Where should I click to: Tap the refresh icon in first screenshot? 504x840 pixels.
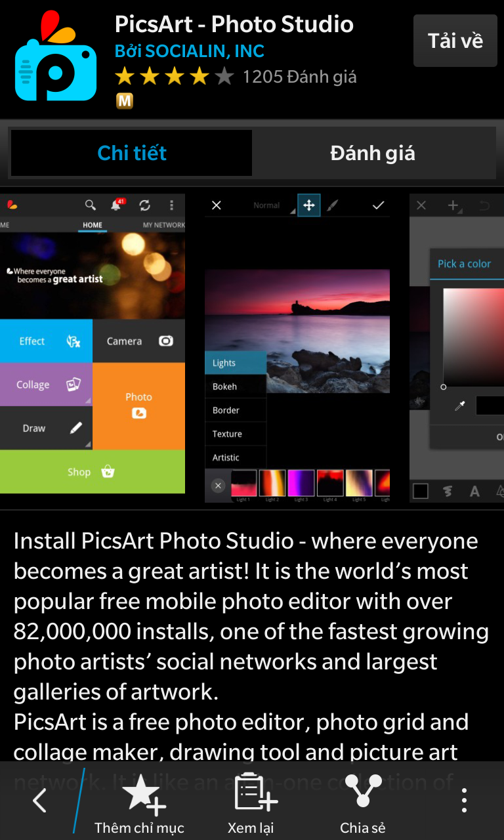click(x=145, y=205)
